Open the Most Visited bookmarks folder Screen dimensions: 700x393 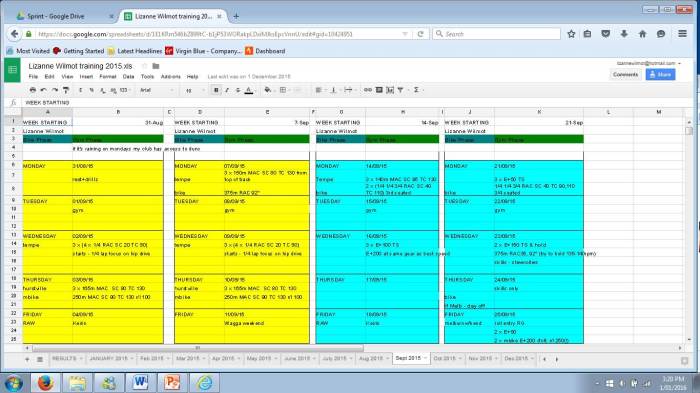click(28, 51)
